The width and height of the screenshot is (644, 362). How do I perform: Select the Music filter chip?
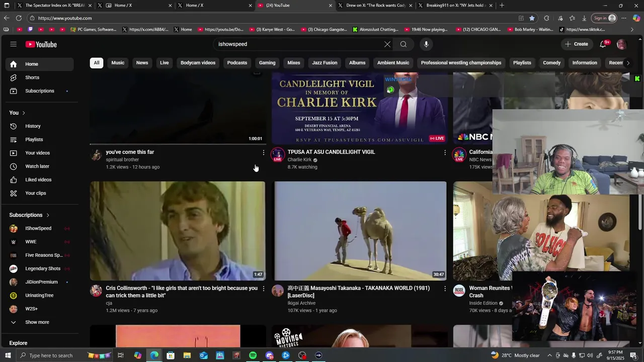click(118, 63)
